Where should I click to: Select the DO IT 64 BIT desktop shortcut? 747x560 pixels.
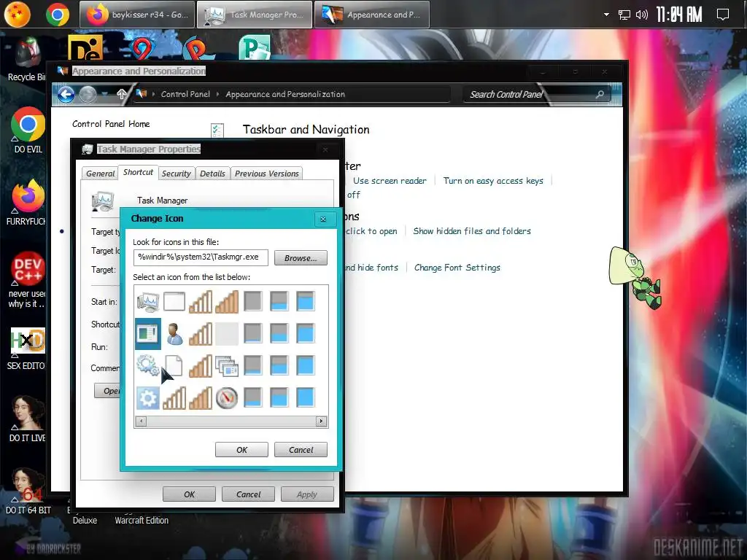28,491
